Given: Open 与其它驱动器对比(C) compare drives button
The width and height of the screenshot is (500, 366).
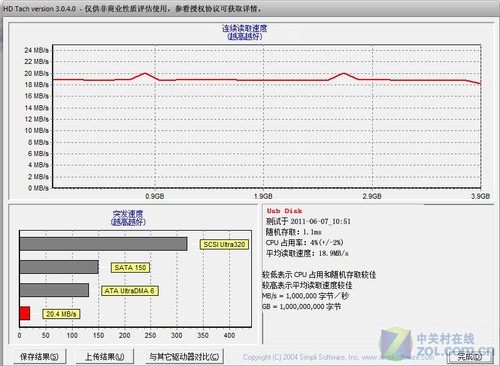Looking at the screenshot, I should [x=184, y=356].
